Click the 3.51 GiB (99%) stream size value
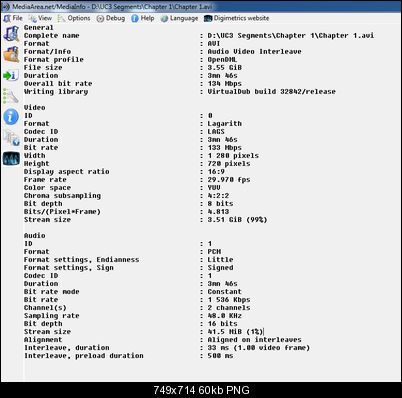Screen dimensions: 402x398 237,219
